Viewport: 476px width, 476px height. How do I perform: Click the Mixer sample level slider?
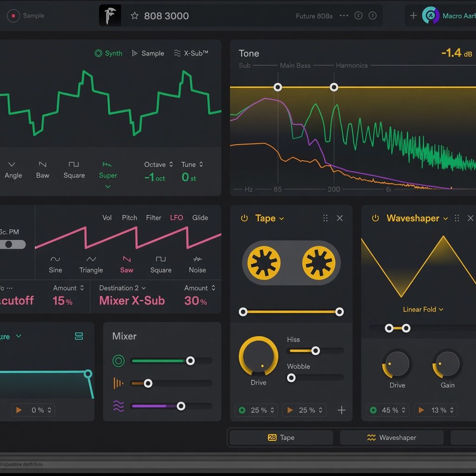click(x=172, y=383)
